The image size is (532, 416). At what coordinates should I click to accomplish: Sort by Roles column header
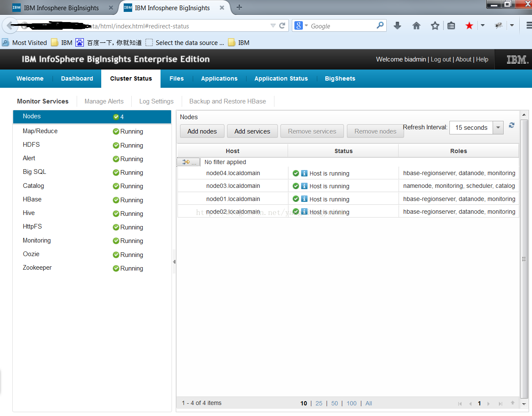pyautogui.click(x=459, y=151)
